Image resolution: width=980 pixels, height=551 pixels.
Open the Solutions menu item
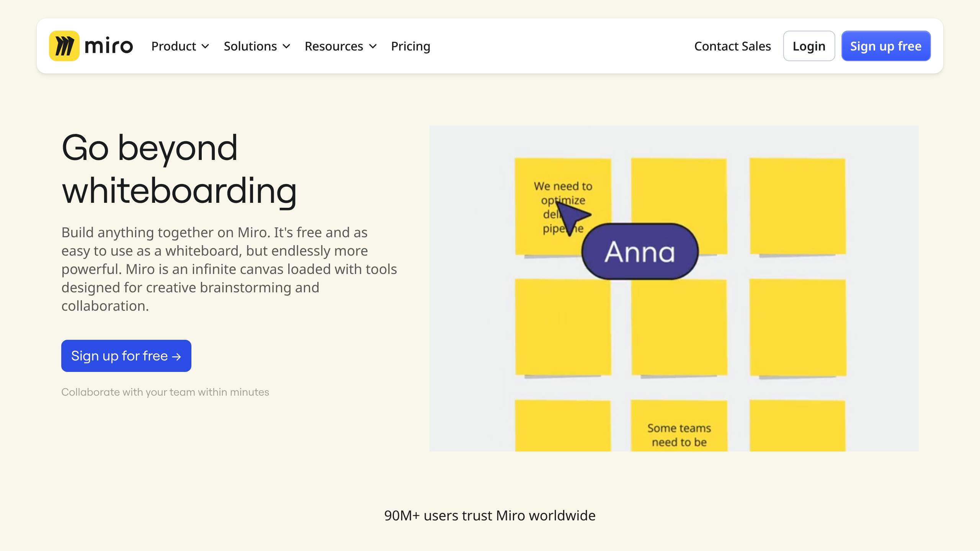tap(250, 46)
